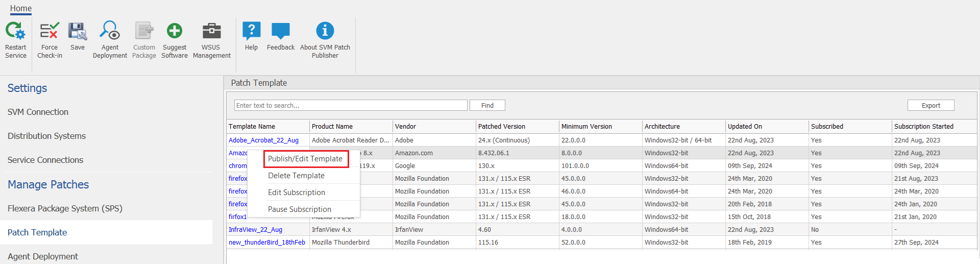980x264 pixels.
Task: Select Pause Subscription in context menu
Action: (300, 209)
